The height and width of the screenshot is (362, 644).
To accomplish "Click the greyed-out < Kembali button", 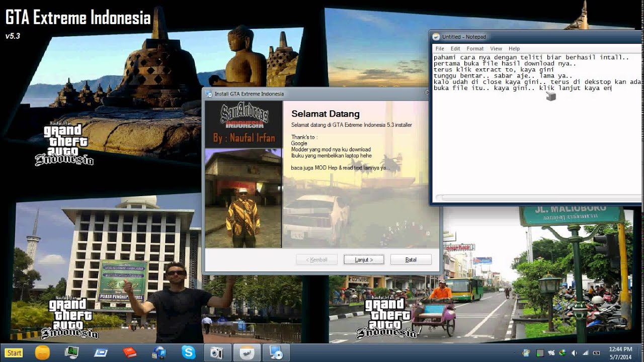I will (317, 260).
